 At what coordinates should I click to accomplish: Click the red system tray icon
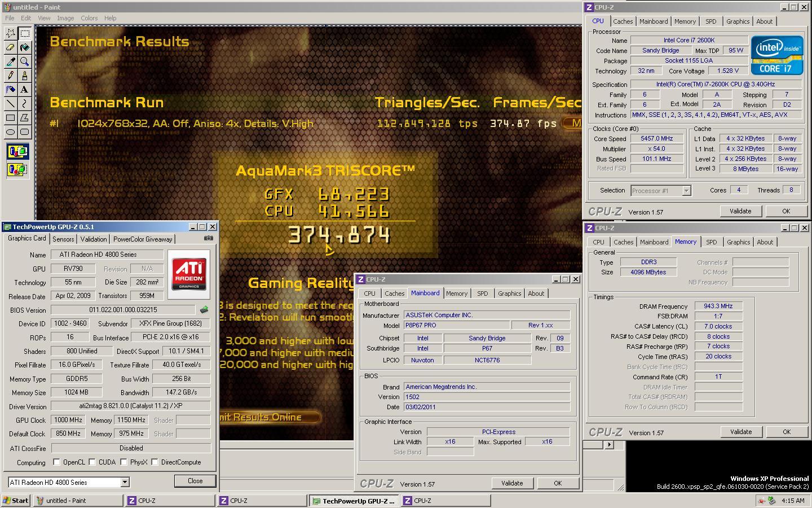click(x=762, y=500)
